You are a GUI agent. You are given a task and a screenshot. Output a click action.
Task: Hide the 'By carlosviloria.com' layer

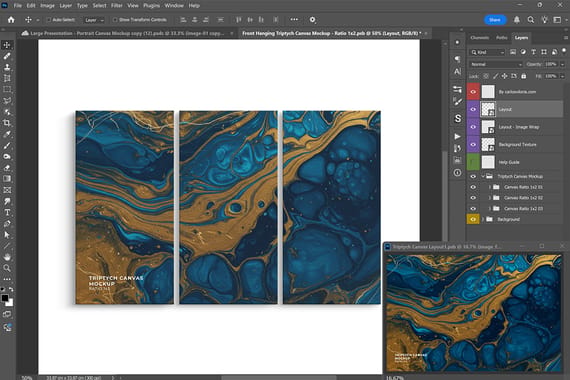473,92
